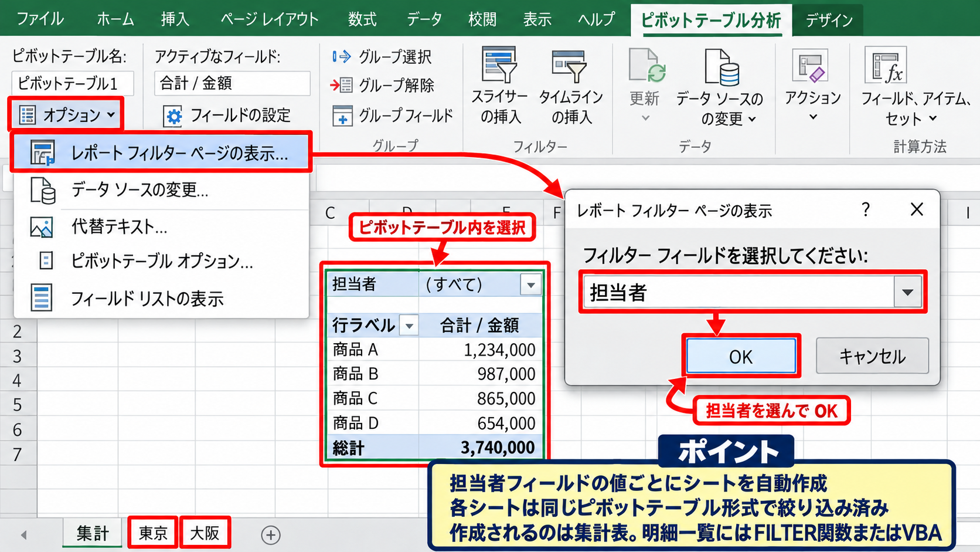Select the 東京 sheet tab
Image resolution: width=980 pixels, height=552 pixels.
point(153,533)
